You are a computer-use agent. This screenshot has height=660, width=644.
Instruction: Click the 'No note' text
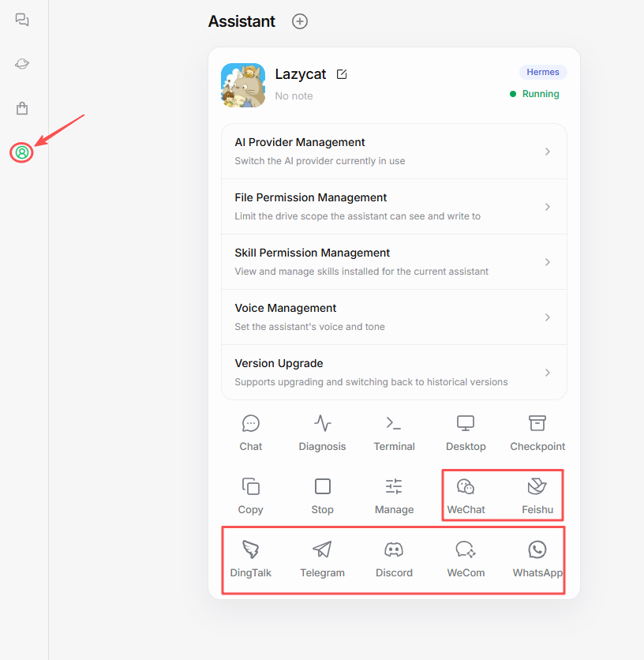pyautogui.click(x=294, y=96)
